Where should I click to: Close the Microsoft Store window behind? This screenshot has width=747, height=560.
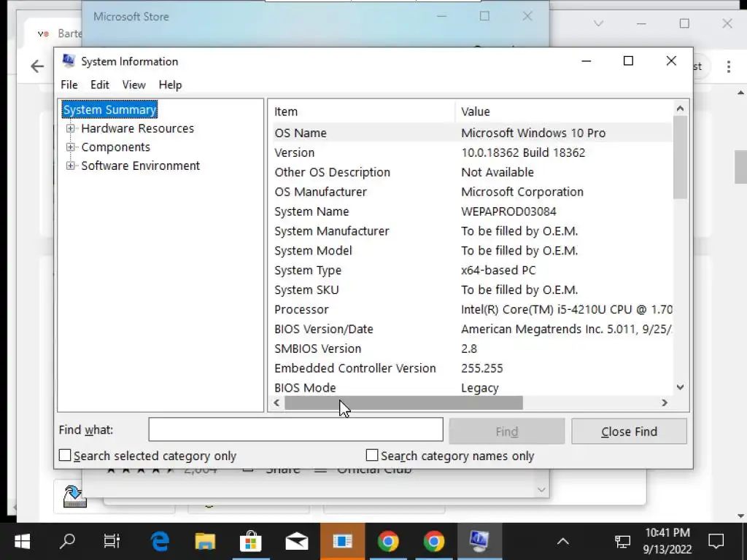point(527,16)
